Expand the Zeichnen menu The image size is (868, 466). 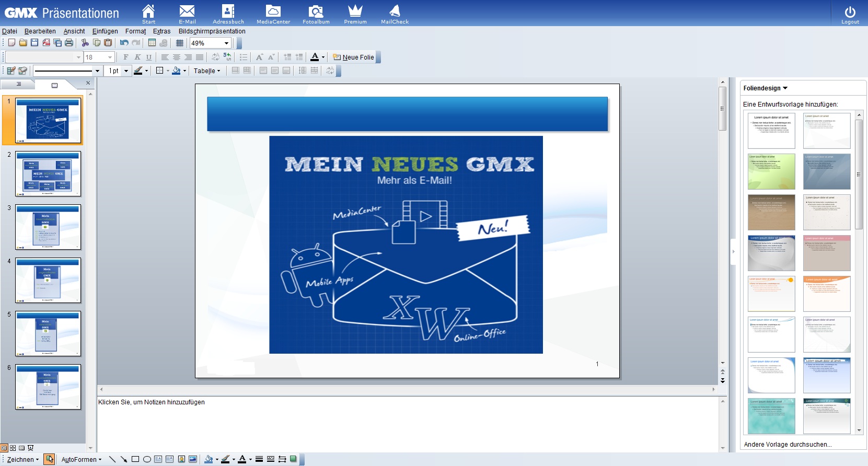(x=22, y=460)
